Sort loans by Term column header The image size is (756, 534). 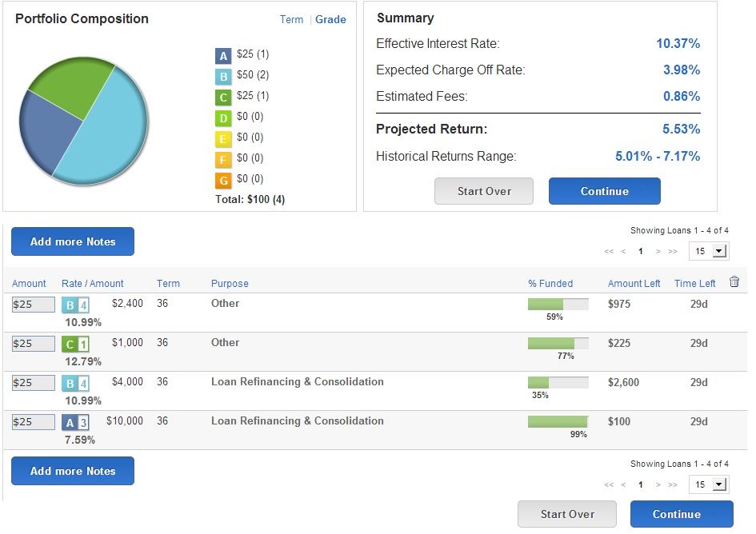click(x=168, y=283)
